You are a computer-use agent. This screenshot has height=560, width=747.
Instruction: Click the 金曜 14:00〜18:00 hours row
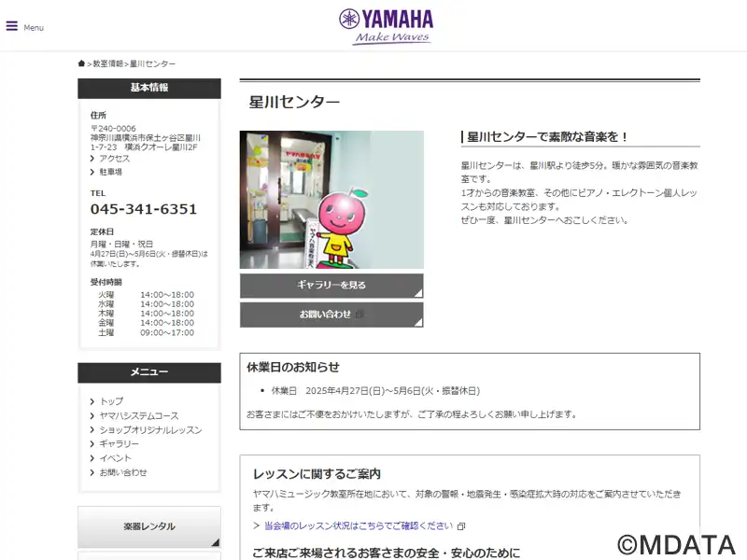(x=147, y=323)
